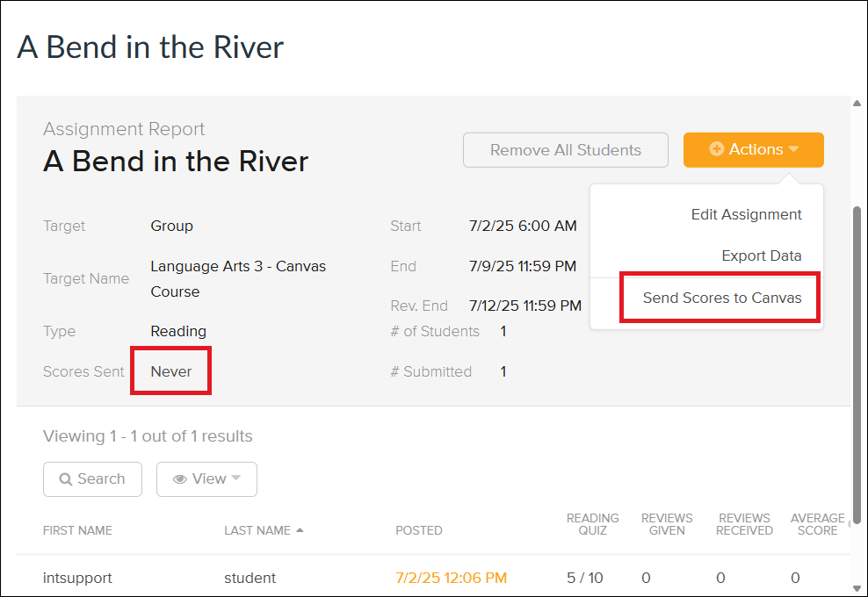
Task: Select "Export Data" from the Actions menu
Action: point(762,255)
